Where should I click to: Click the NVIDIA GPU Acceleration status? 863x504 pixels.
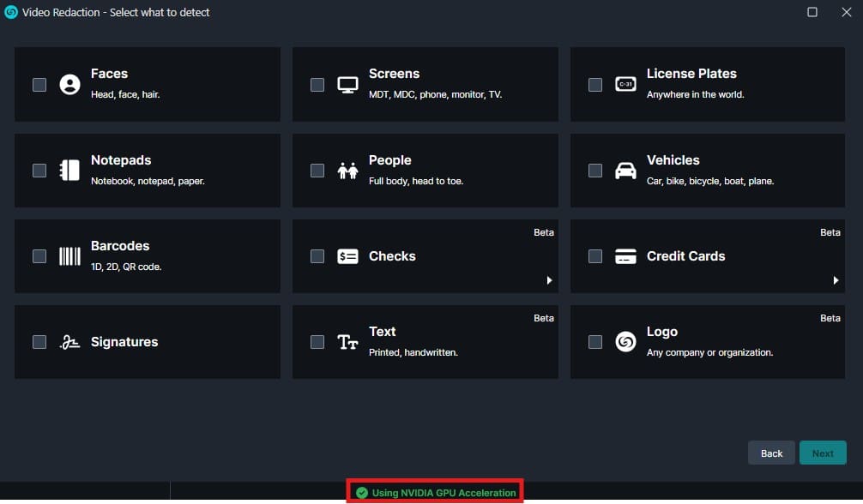coord(436,493)
